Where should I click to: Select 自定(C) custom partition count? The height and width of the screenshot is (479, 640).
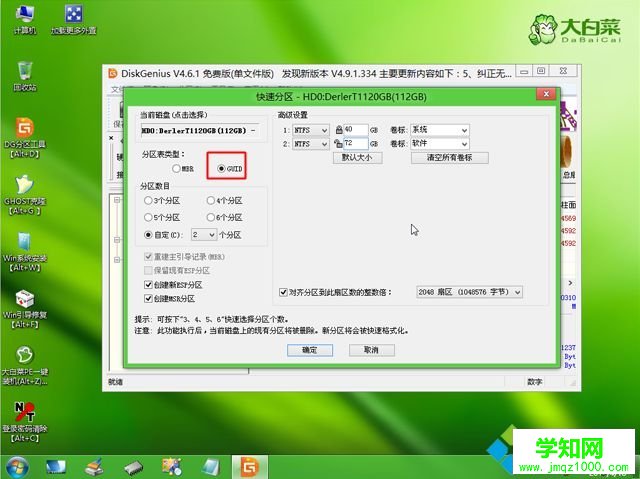pyautogui.click(x=164, y=235)
